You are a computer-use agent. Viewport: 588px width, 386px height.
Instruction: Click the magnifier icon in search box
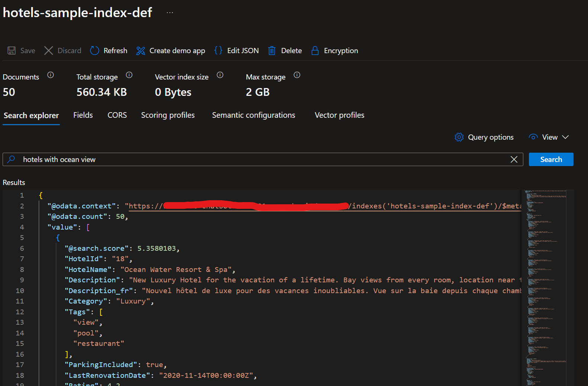click(11, 159)
